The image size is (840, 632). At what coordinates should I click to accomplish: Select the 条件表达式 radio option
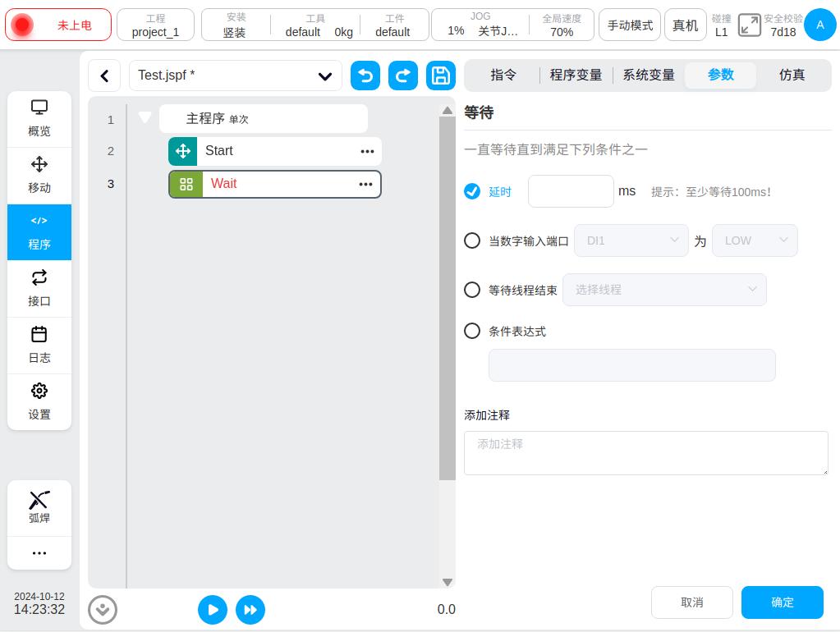pyautogui.click(x=472, y=331)
